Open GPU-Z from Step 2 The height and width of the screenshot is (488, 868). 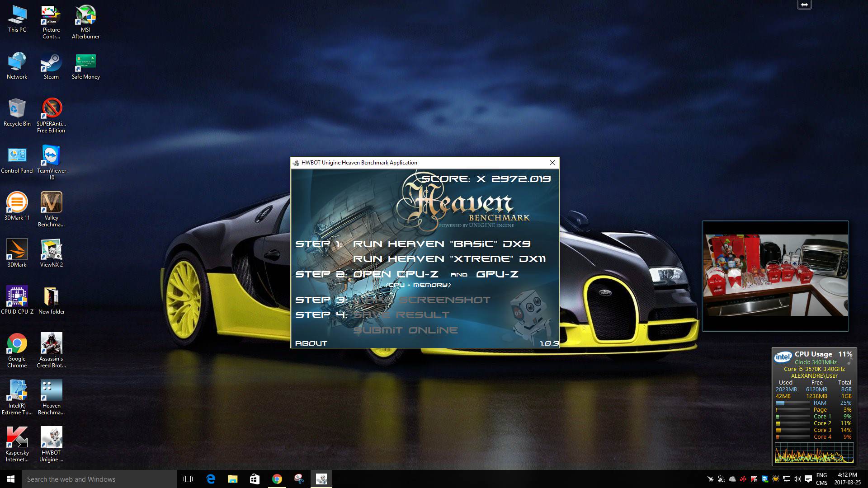pos(497,274)
